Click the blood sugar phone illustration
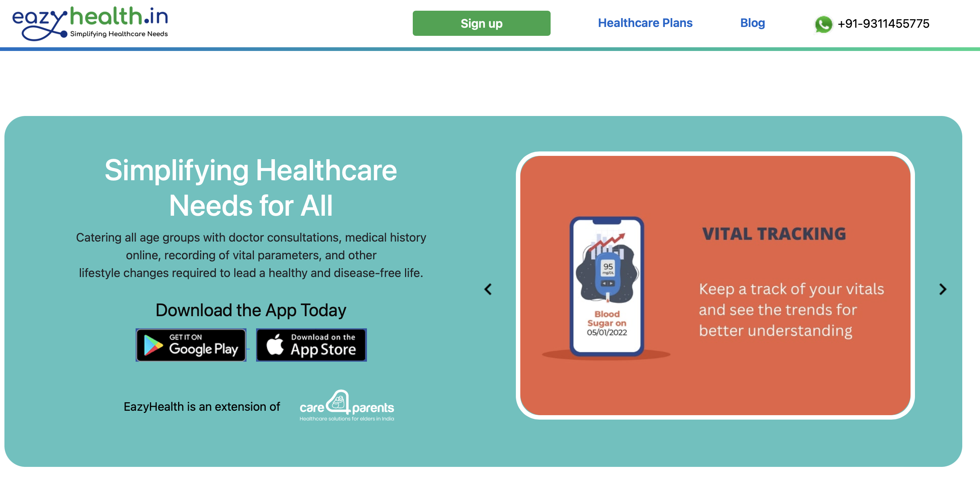980x492 pixels. pos(606,286)
